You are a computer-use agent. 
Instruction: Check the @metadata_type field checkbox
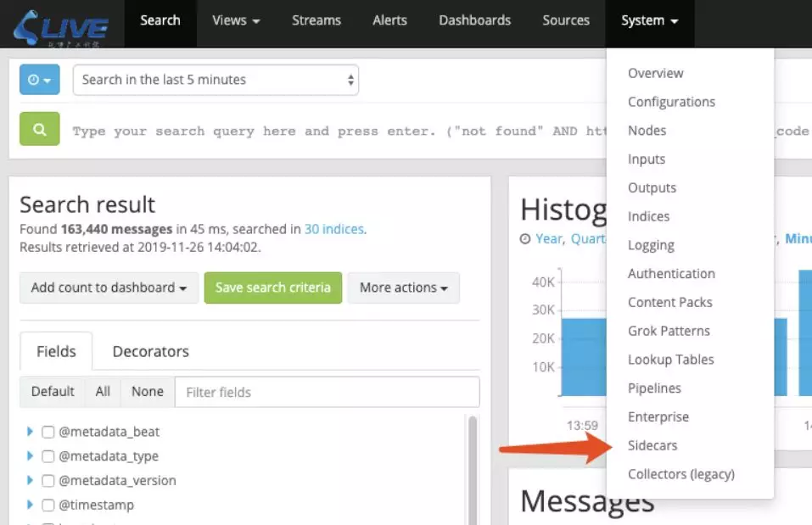click(x=48, y=456)
